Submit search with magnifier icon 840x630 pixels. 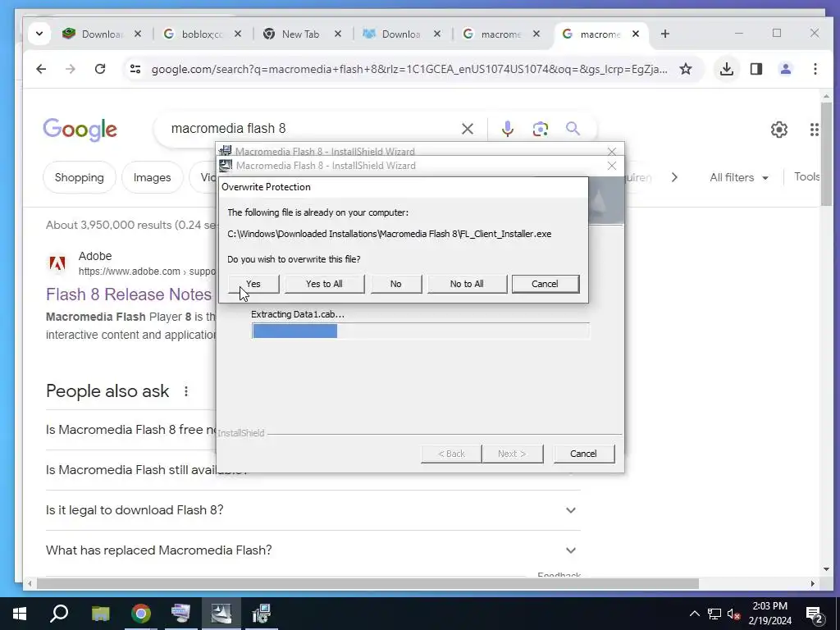coord(573,129)
